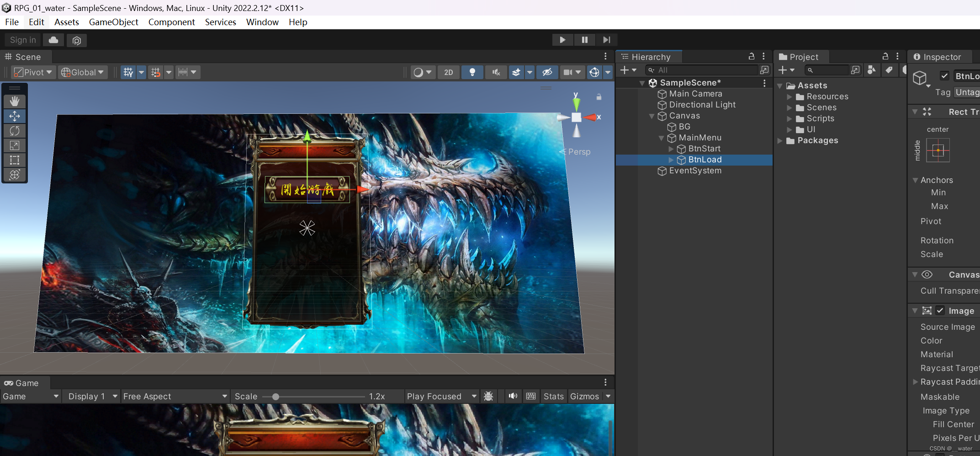This screenshot has height=456, width=980.
Task: Open the File menu
Action: 12,22
